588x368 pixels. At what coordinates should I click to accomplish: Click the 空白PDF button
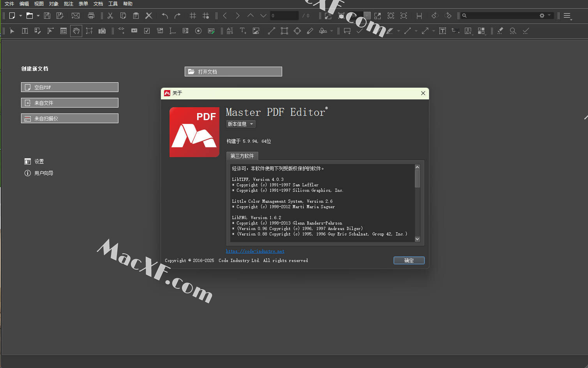70,87
